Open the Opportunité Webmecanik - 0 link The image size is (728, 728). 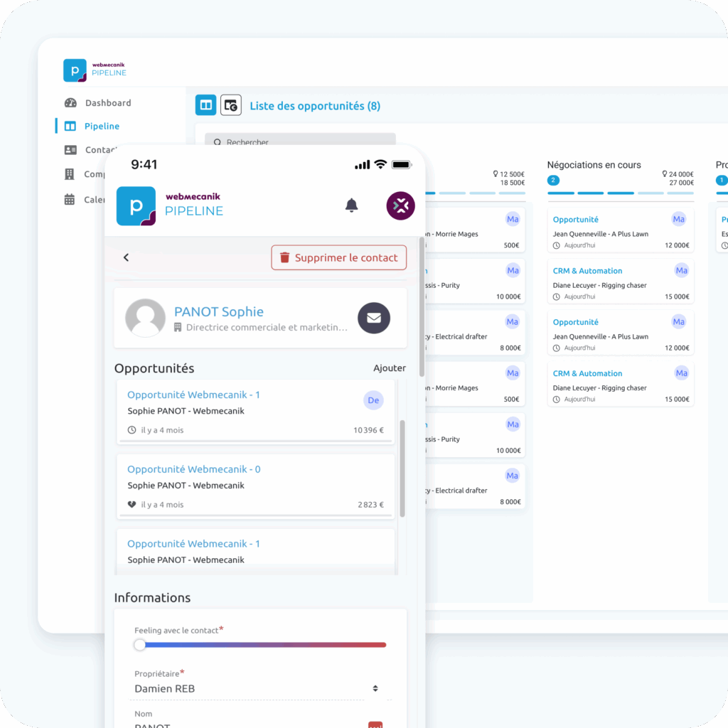point(193,469)
